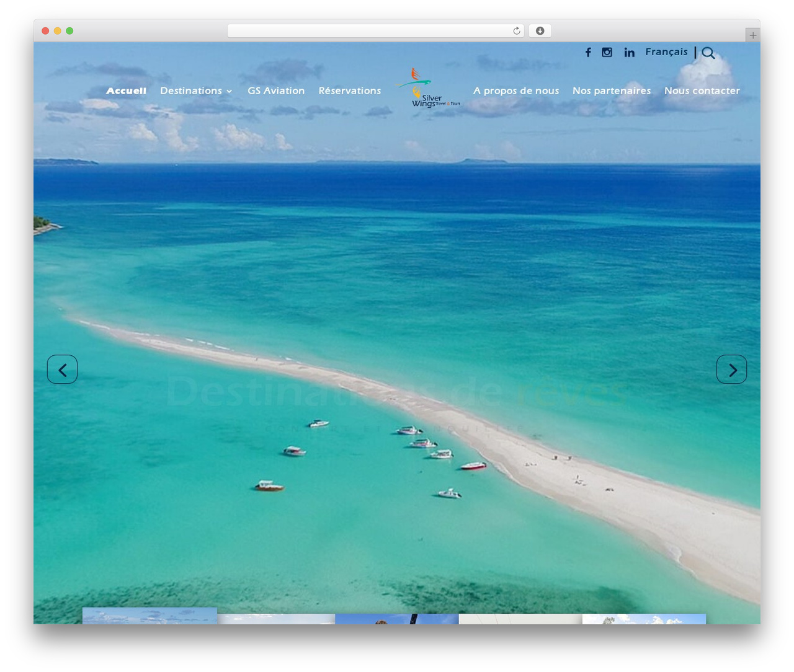794x672 pixels.
Task: Open the LinkedIn social link
Action: [x=630, y=53]
